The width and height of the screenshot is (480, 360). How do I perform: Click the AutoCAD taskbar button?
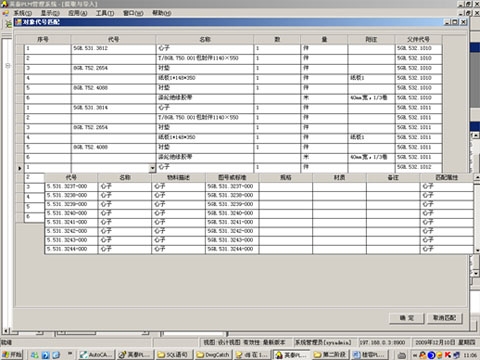coord(97,355)
